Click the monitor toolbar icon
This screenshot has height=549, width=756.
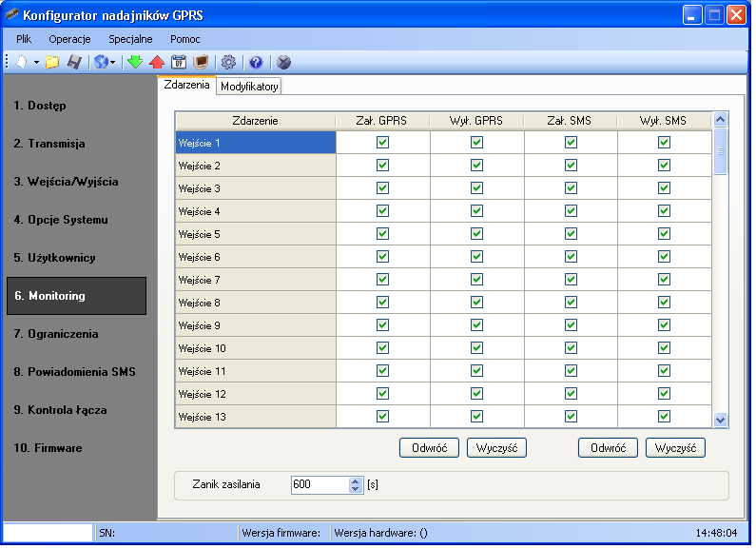(201, 62)
